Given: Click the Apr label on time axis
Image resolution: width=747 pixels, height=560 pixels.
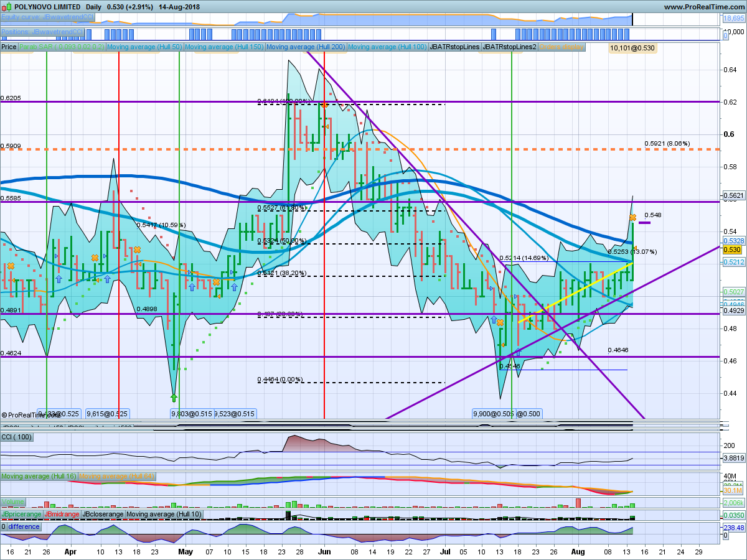Looking at the screenshot, I should point(70,551).
